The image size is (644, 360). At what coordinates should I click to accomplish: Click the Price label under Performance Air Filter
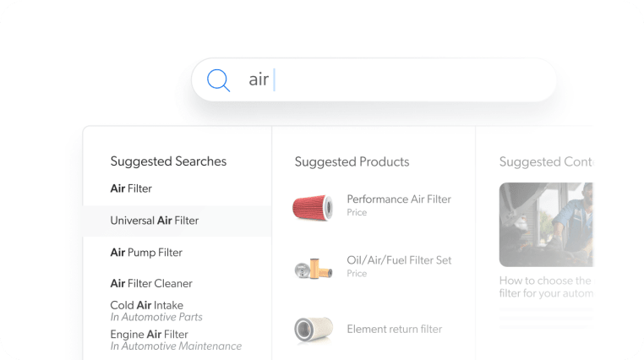(357, 213)
